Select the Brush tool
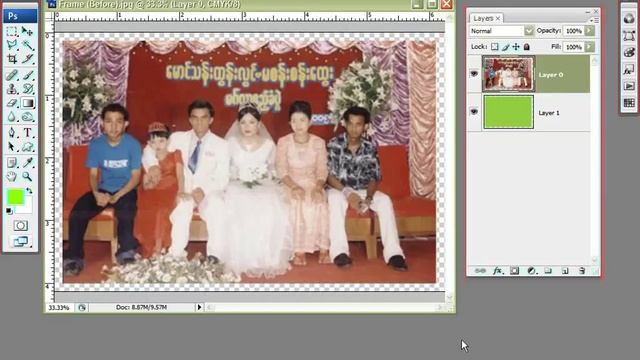Image resolution: width=640 pixels, height=360 pixels. (x=27, y=75)
